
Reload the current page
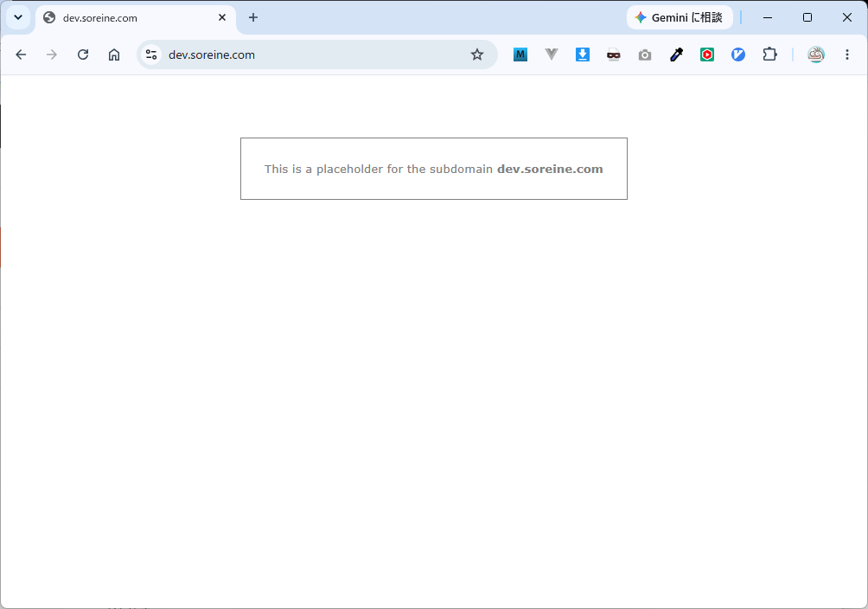tap(83, 54)
